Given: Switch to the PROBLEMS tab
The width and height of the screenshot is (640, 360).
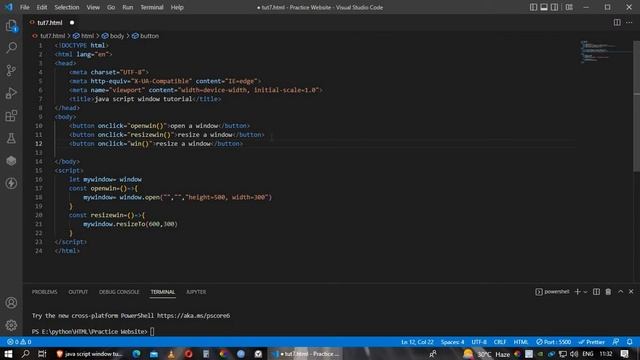Looking at the screenshot, I should pos(44,291).
